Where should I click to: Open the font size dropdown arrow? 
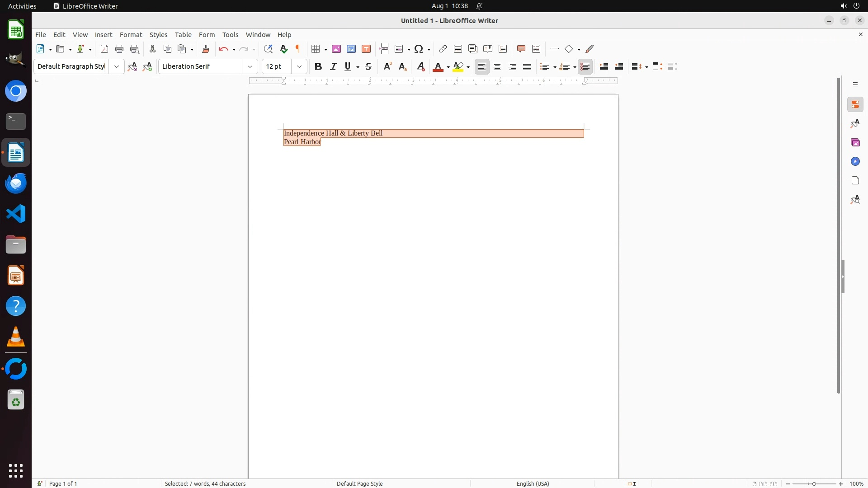tap(299, 67)
